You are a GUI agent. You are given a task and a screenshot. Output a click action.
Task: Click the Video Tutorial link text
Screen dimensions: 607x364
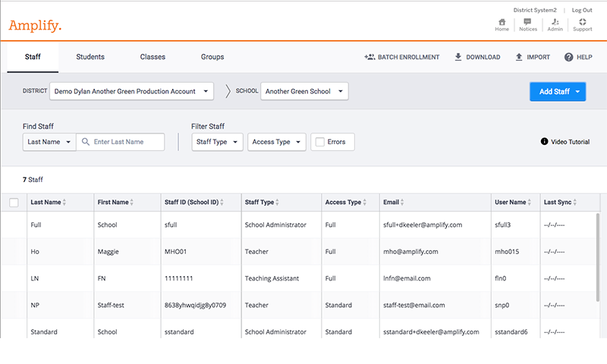[x=571, y=142]
